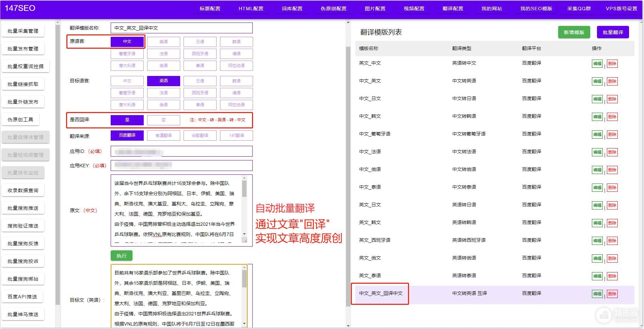Screen dimensions: 644x329
Task: Edit the 中文_日文 template
Action: [x=597, y=99]
